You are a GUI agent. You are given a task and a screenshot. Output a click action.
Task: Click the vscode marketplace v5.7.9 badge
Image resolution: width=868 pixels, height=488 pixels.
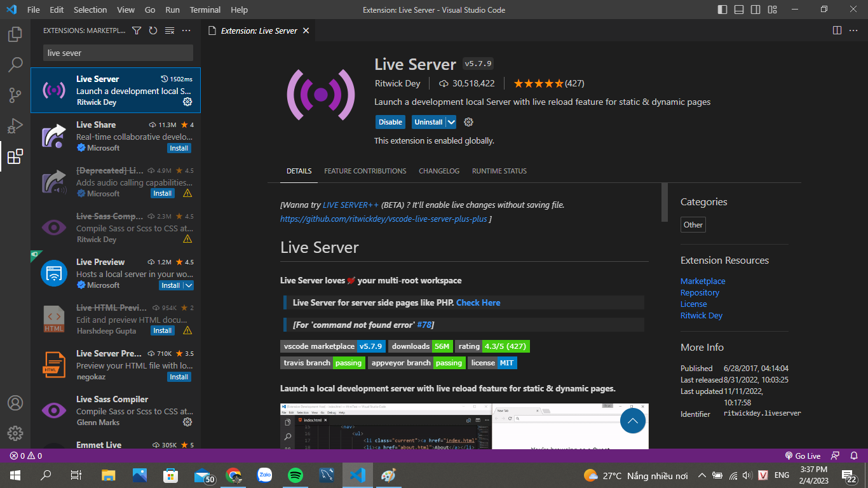tap(333, 346)
